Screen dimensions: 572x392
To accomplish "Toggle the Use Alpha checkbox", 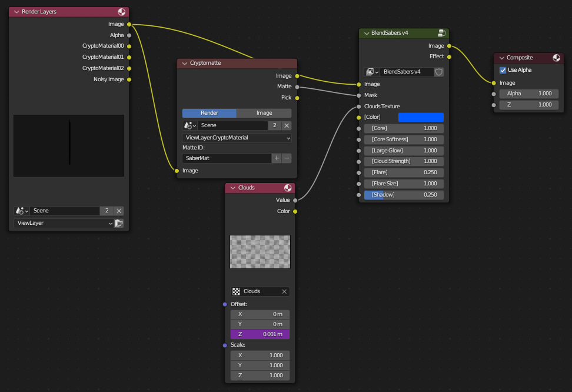I will coord(503,70).
